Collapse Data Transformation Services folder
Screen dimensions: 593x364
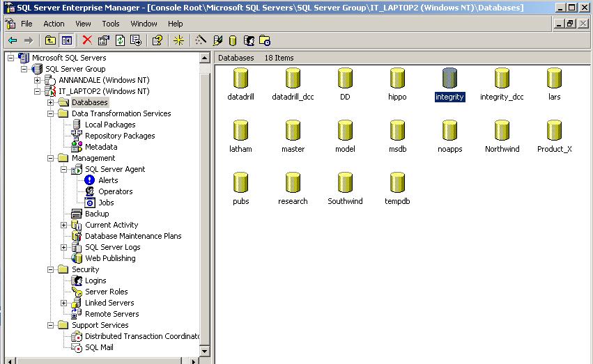(50, 113)
